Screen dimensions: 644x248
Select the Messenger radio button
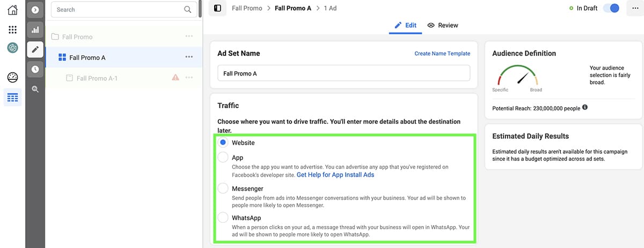(x=223, y=189)
